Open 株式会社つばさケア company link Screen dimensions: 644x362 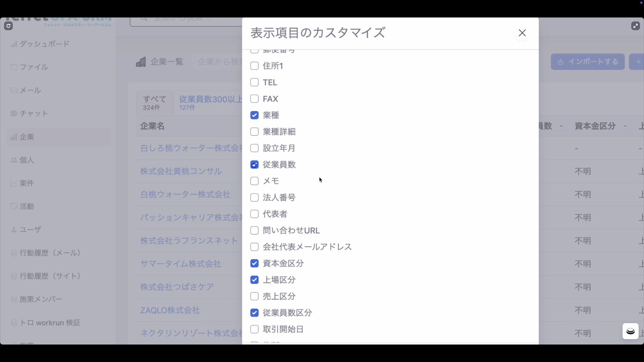tap(177, 287)
